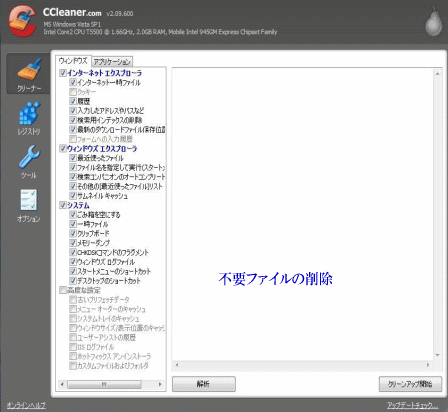
Task: Open the クリーナー (Cleaner) section
Action: click(29, 73)
